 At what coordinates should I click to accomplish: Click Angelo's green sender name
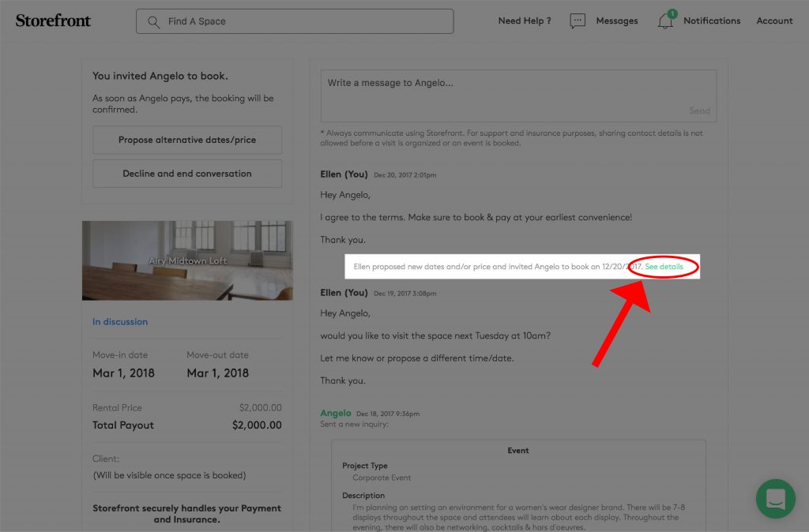point(336,413)
